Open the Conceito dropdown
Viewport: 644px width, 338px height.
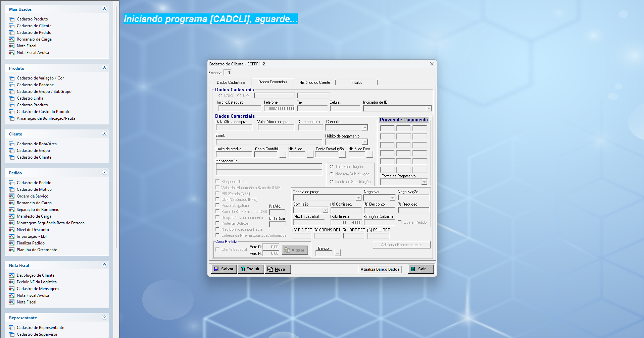(365, 128)
